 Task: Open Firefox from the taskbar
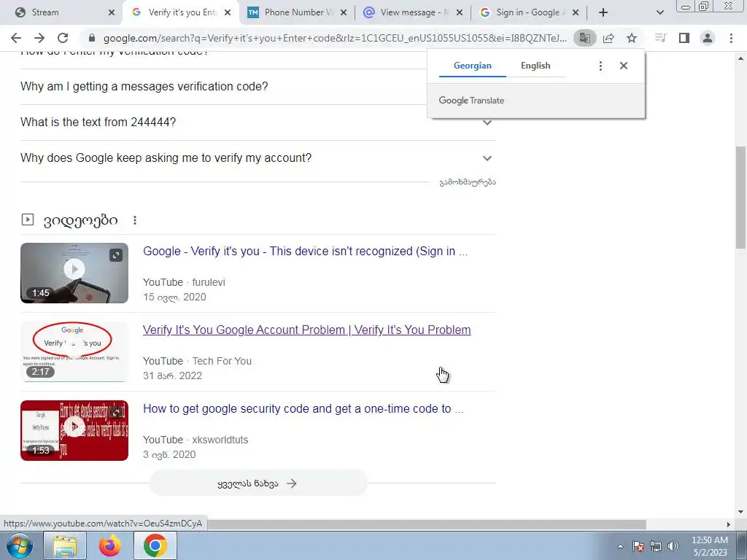coord(110,545)
